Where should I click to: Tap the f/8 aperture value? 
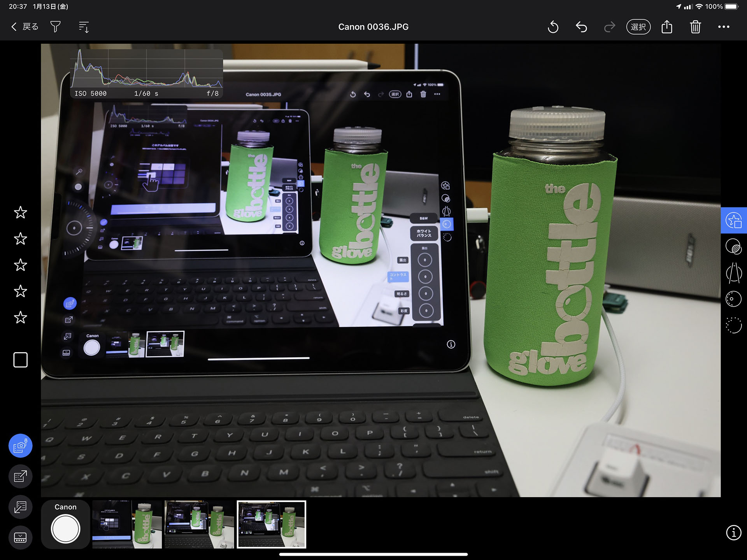pyautogui.click(x=212, y=94)
